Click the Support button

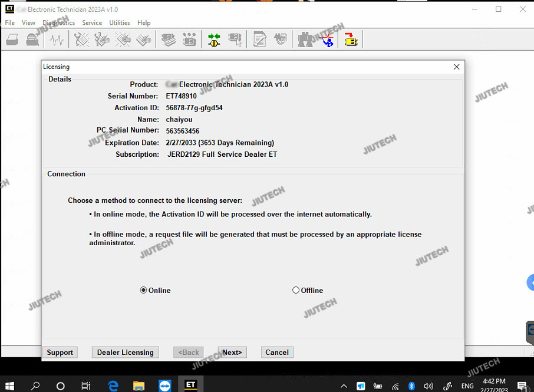[60, 352]
